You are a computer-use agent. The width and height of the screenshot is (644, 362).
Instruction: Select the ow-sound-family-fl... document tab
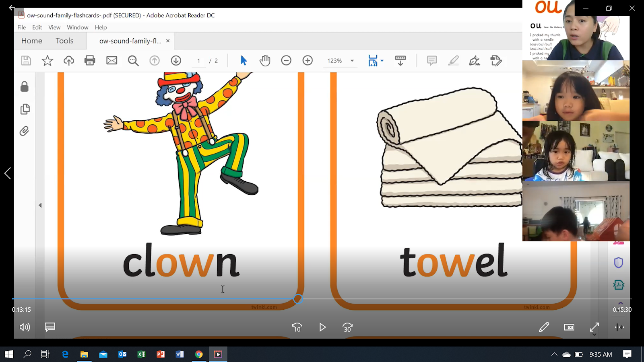(x=130, y=41)
